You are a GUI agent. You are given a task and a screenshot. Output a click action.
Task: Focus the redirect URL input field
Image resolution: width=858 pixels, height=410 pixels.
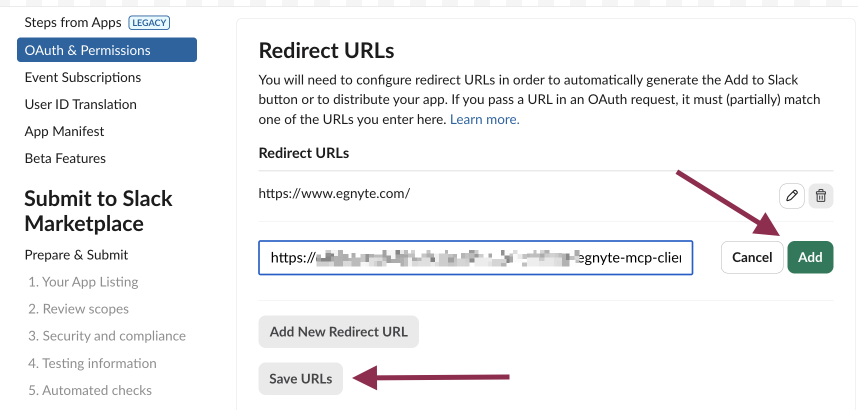click(476, 257)
